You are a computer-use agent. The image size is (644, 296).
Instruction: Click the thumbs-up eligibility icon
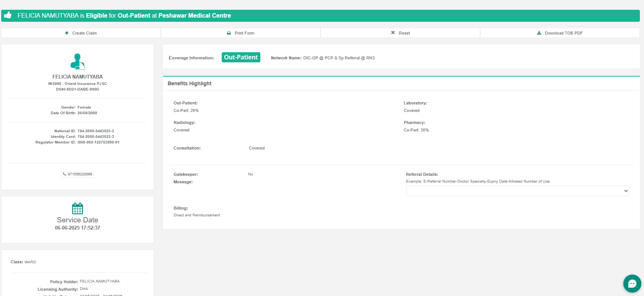coord(8,15)
